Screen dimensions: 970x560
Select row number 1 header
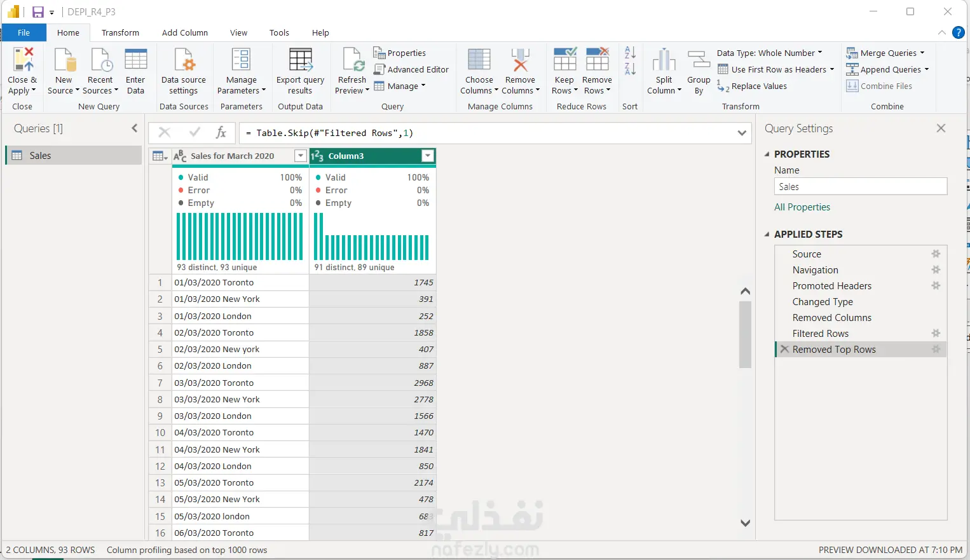coord(160,282)
